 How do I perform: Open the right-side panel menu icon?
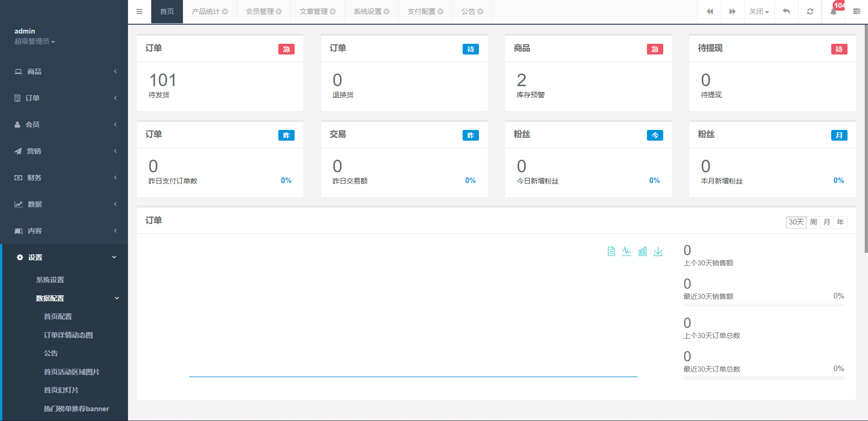856,12
